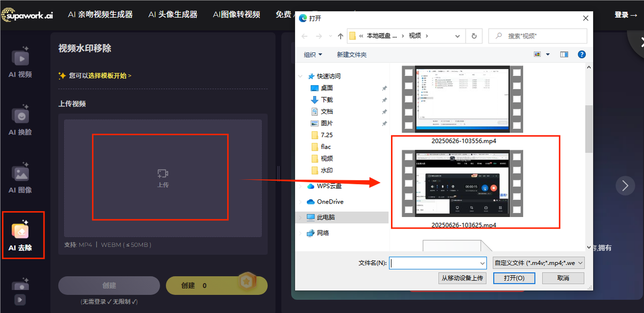Go back in file dialog

(x=304, y=36)
